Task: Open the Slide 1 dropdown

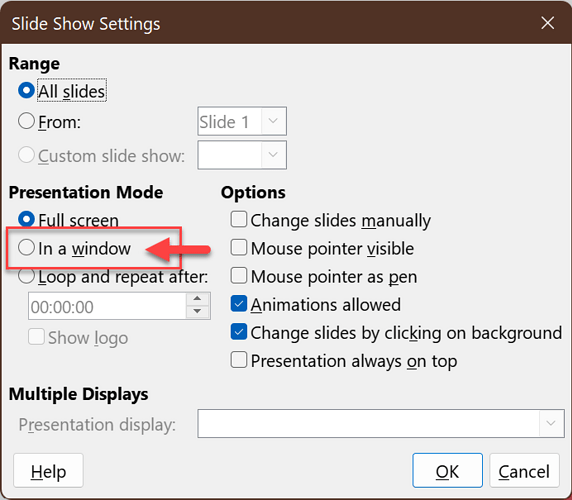Action: (x=242, y=121)
